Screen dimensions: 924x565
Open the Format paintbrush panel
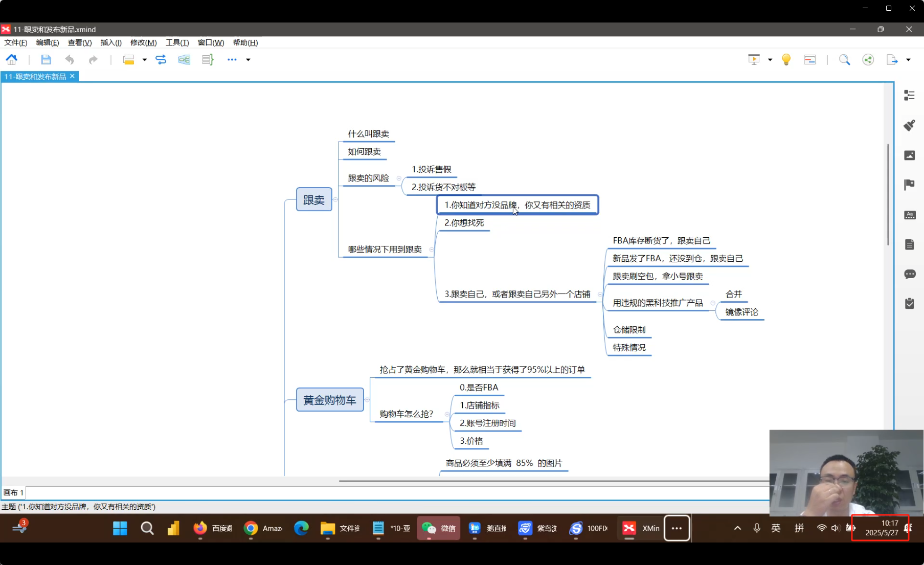click(909, 125)
